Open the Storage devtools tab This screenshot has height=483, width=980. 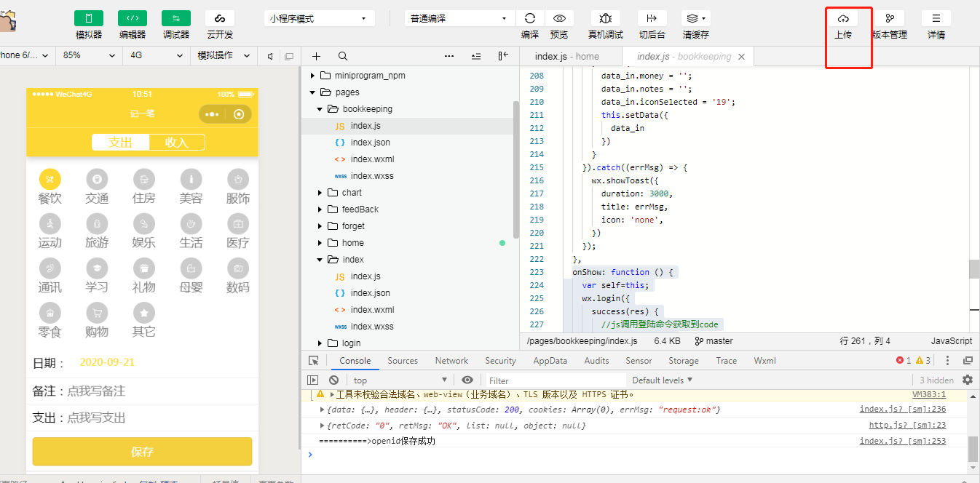(684, 361)
